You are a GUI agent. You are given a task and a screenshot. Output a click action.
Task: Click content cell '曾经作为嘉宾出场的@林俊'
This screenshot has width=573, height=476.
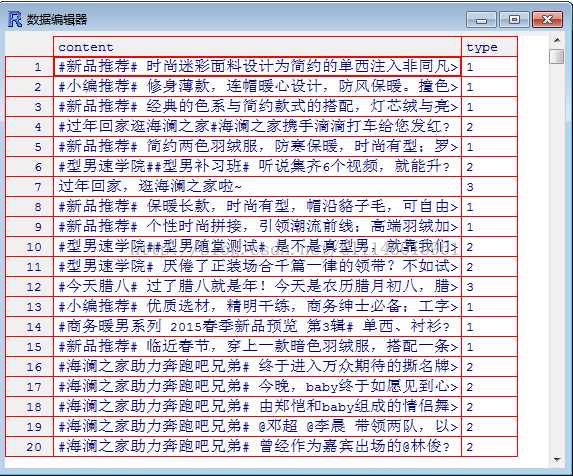click(x=257, y=447)
